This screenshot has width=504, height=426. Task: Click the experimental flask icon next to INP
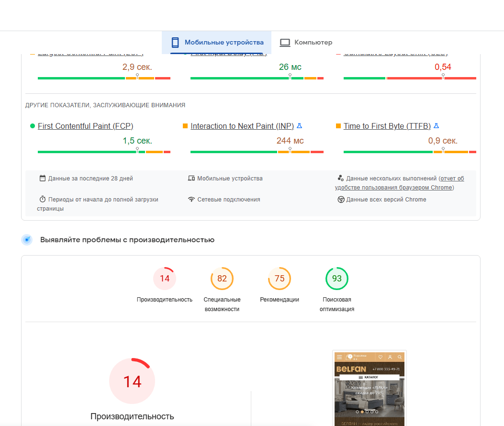(299, 126)
